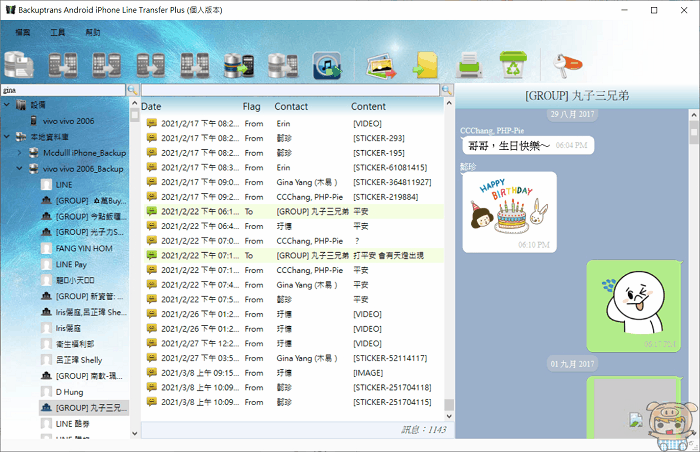Select the [GROUP] 光子力S group
Screen dimensions: 700x452
pyautogui.click(x=89, y=232)
